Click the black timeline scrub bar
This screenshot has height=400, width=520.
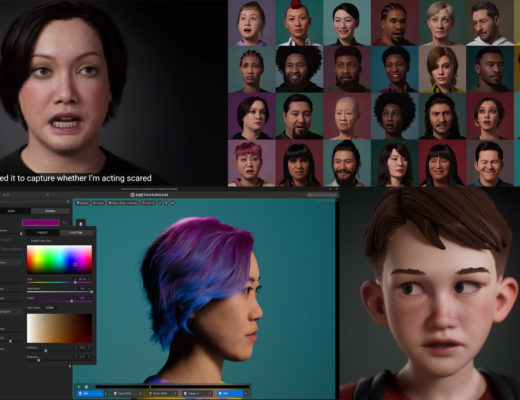click(x=173, y=387)
